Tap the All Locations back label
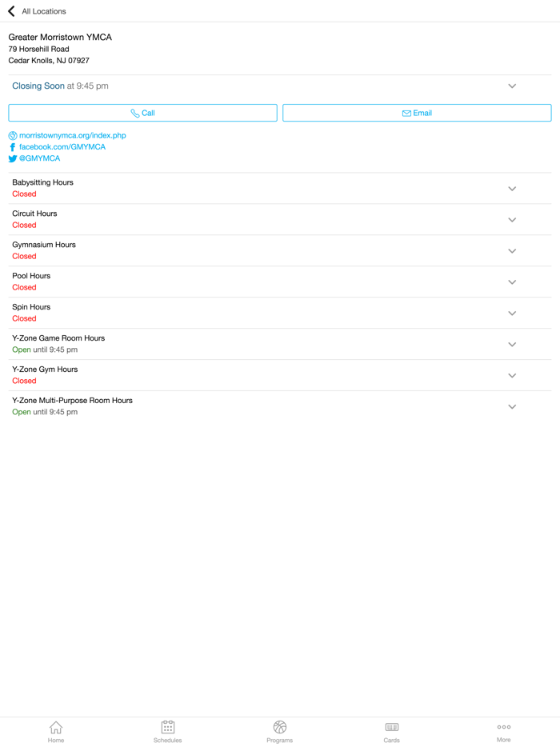Viewport: 560px width, 747px height. click(x=44, y=11)
